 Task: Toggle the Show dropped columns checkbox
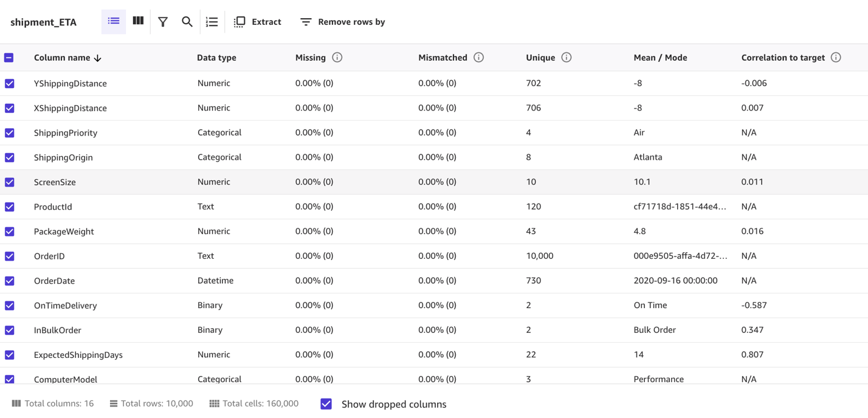[326, 404]
